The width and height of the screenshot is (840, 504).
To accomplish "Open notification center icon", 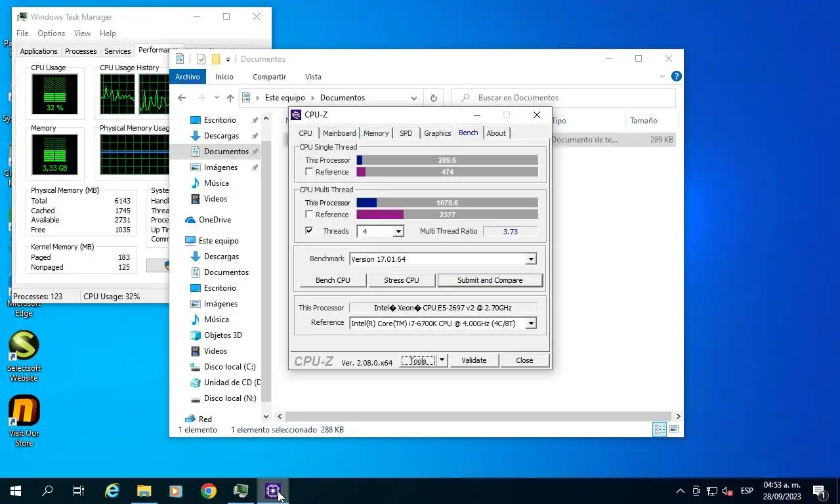I will 819,491.
